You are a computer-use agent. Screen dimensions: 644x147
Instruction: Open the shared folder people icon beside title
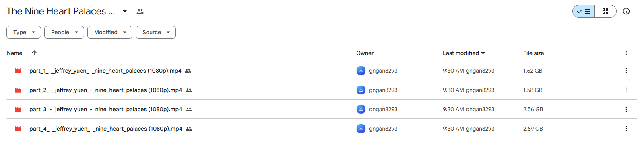(x=140, y=11)
